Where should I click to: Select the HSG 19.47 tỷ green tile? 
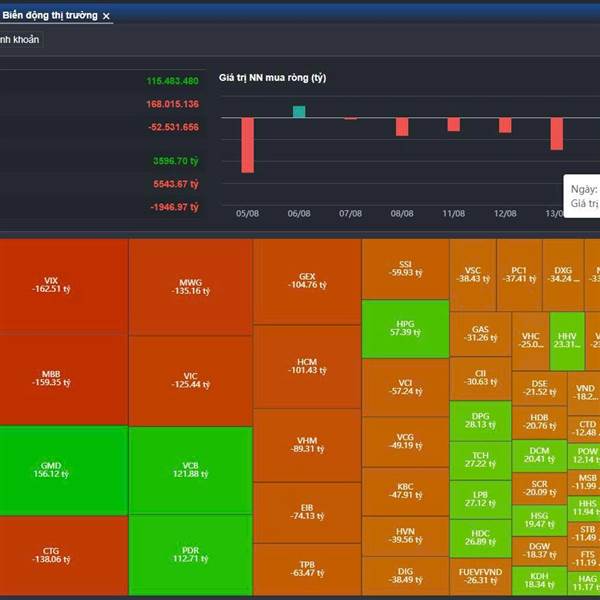(539, 520)
